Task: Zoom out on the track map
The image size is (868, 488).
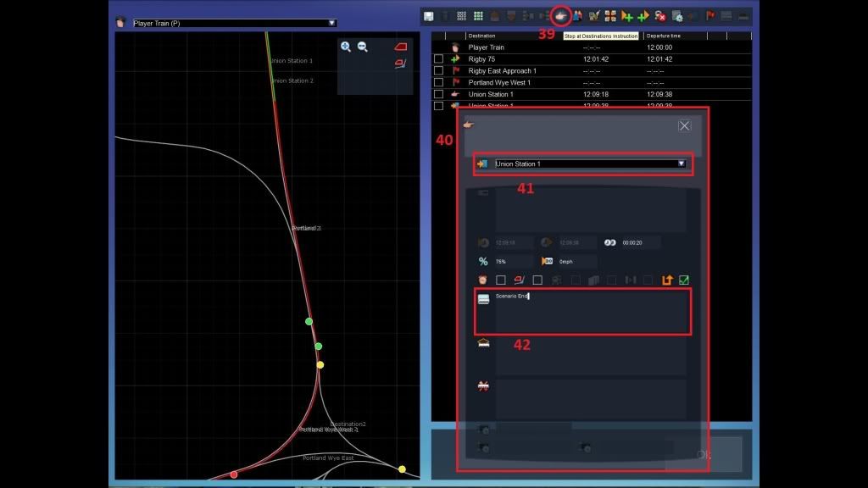Action: pos(363,47)
